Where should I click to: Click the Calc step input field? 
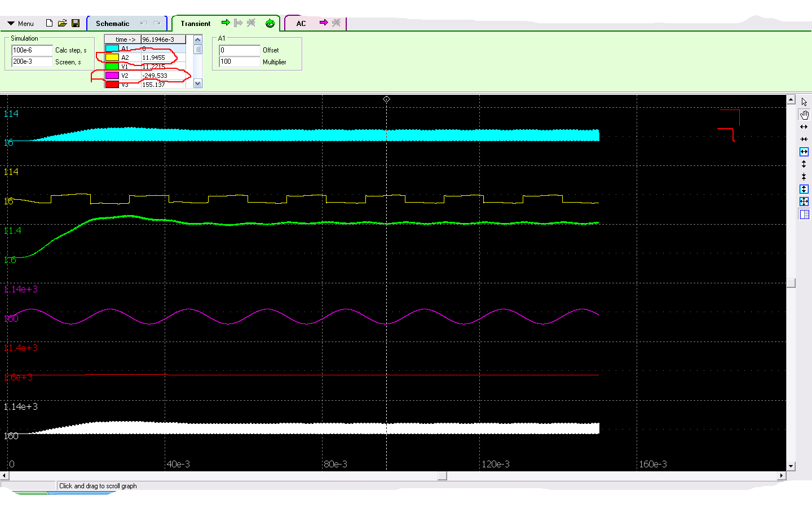(x=32, y=50)
